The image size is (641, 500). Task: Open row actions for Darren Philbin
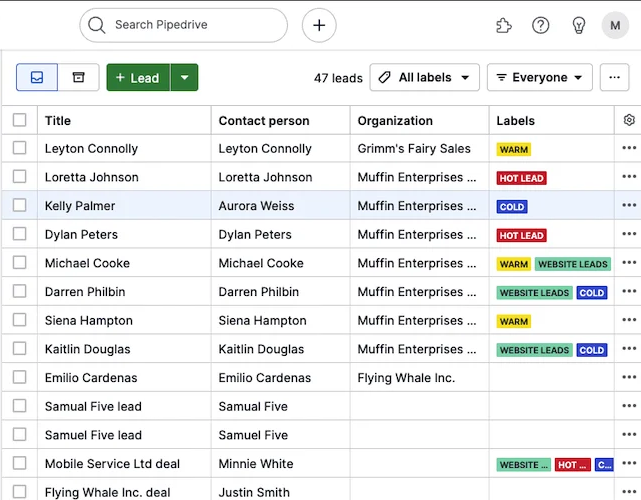(629, 291)
